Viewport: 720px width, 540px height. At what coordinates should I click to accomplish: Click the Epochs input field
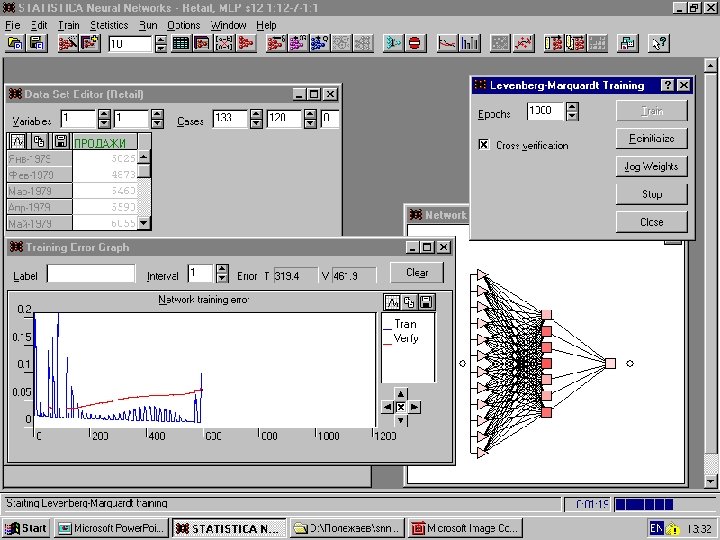point(546,111)
